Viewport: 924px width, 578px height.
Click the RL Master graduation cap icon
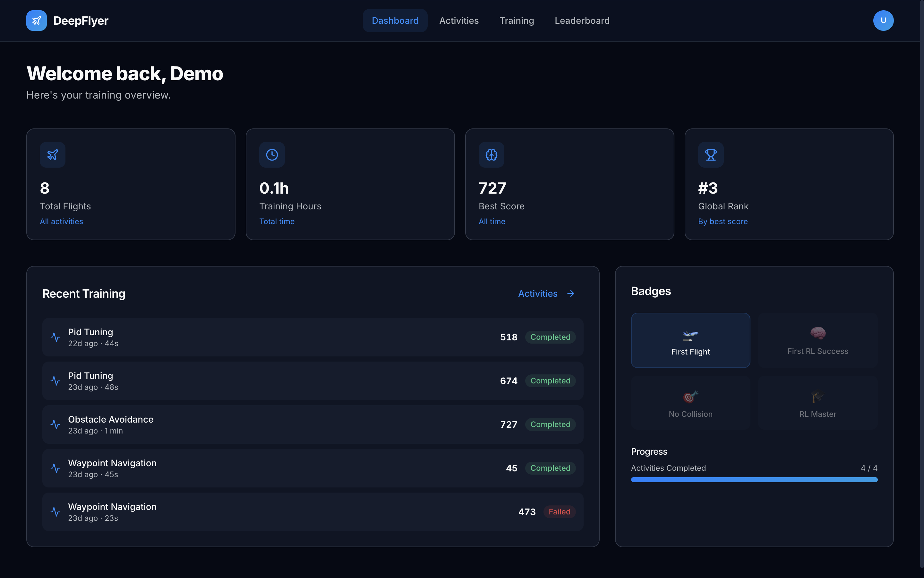point(818,397)
